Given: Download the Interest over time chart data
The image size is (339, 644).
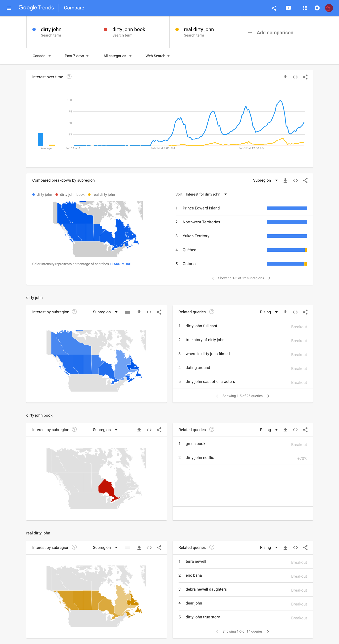Looking at the screenshot, I should (285, 77).
